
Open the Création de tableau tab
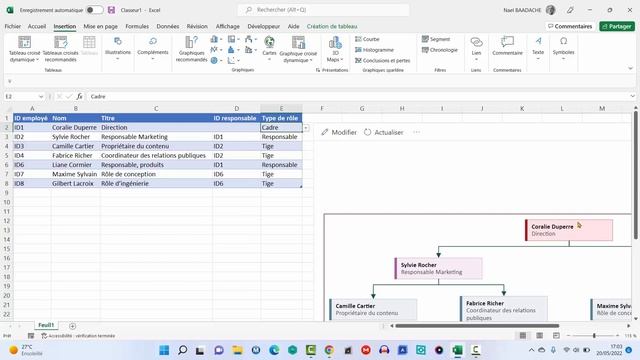click(x=332, y=26)
